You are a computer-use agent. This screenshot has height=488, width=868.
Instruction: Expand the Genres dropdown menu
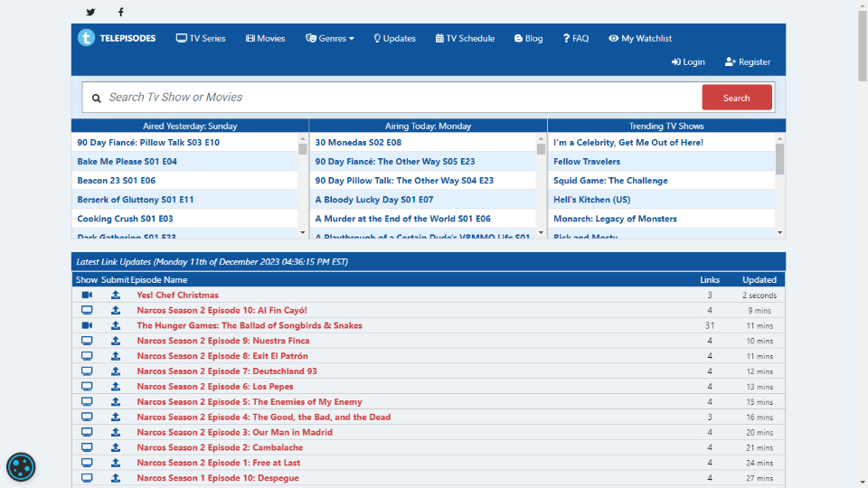point(330,38)
